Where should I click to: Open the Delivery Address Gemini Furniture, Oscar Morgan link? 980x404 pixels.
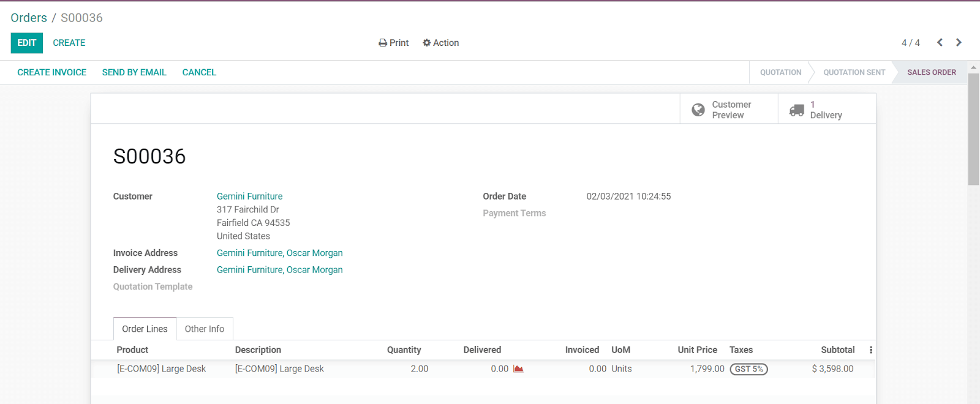click(x=279, y=270)
